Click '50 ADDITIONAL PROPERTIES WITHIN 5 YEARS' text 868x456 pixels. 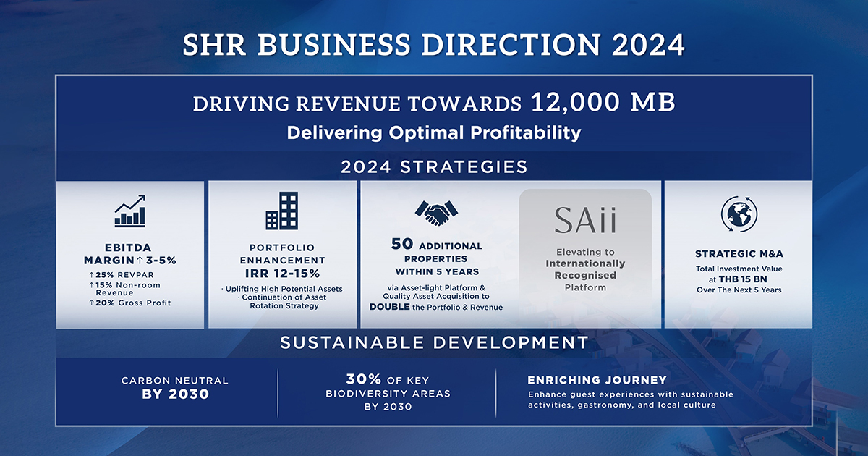437,258
